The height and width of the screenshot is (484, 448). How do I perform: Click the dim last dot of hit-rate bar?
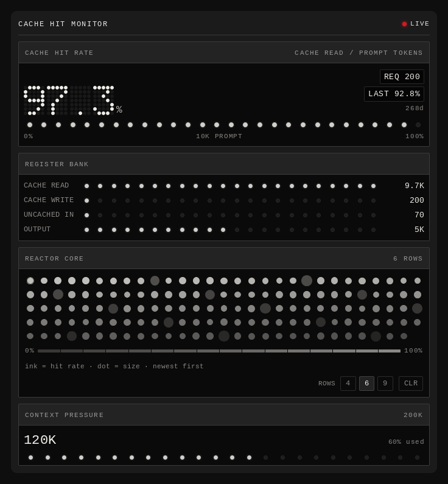pos(418,125)
